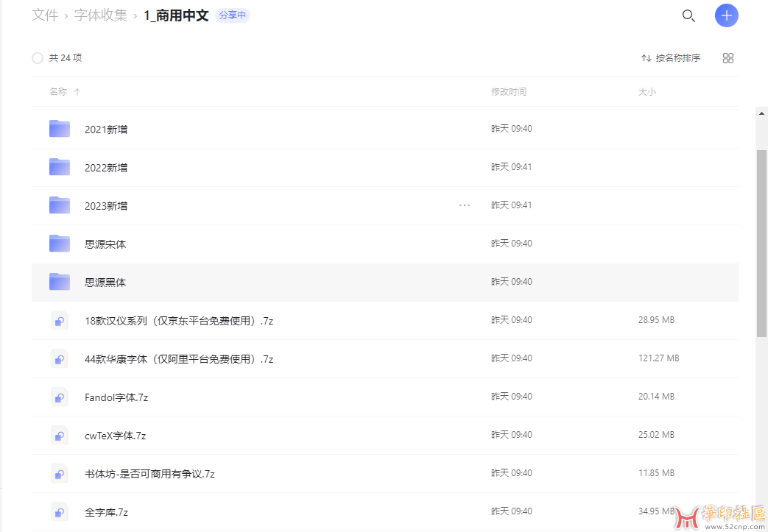This screenshot has width=768, height=532.
Task: Open the 思源宋体 folder
Action: 105,244
